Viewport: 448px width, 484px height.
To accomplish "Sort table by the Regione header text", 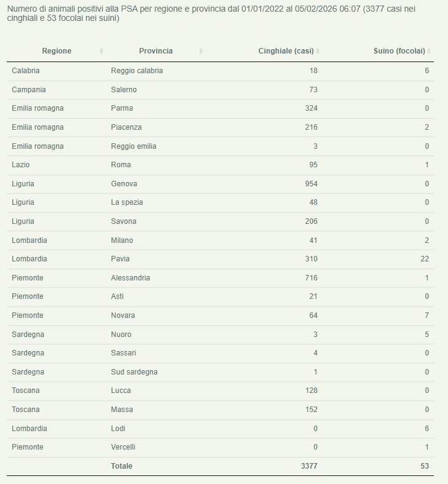I will pos(57,51).
